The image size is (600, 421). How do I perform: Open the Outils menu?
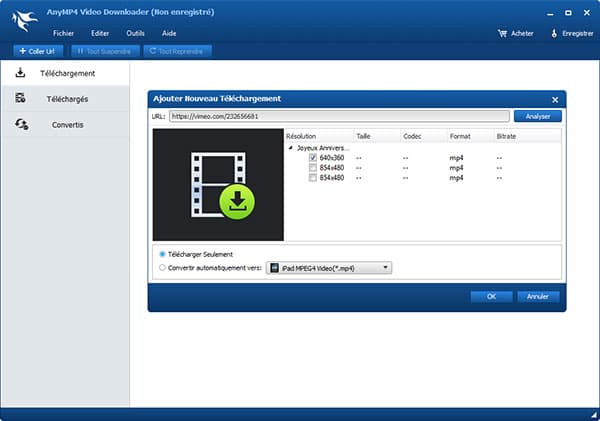[x=135, y=33]
